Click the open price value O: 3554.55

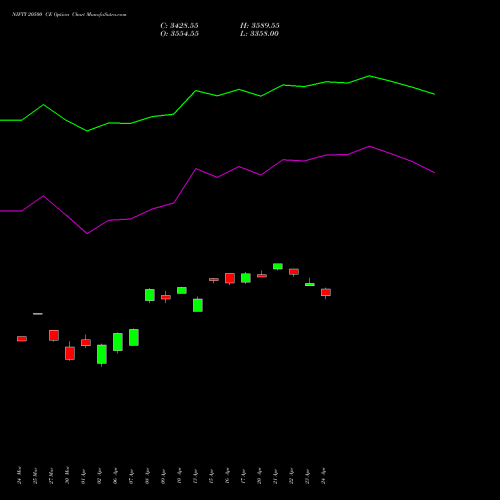[179, 34]
